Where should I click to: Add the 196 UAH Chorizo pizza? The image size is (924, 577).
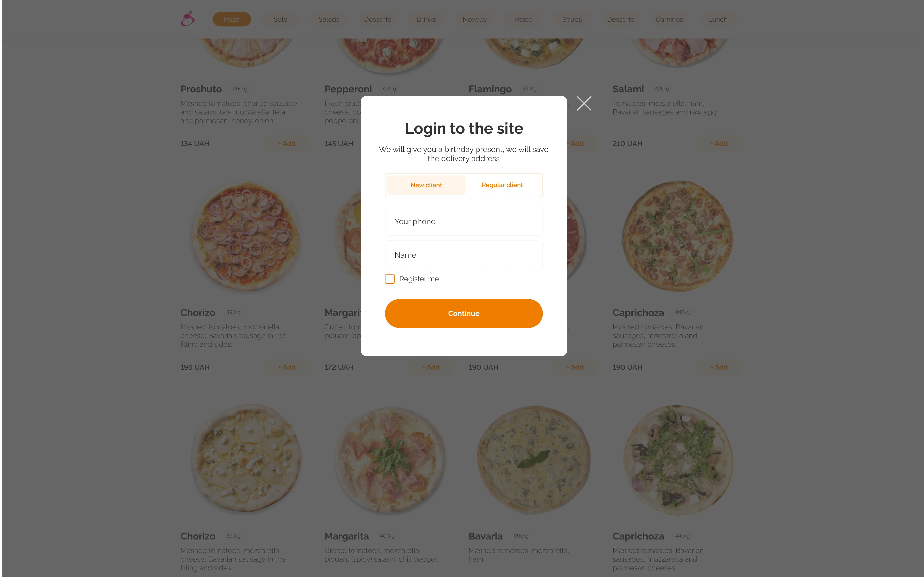point(287,367)
